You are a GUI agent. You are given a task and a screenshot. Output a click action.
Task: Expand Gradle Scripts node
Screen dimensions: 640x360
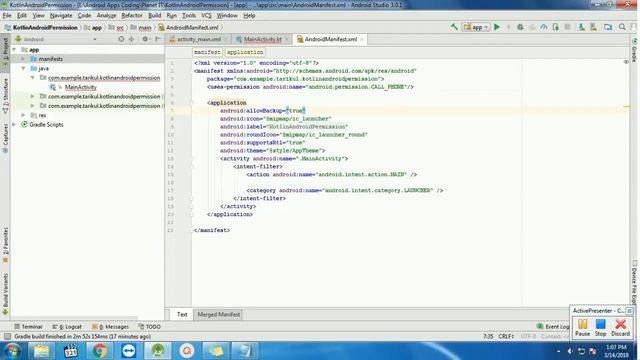15,124
